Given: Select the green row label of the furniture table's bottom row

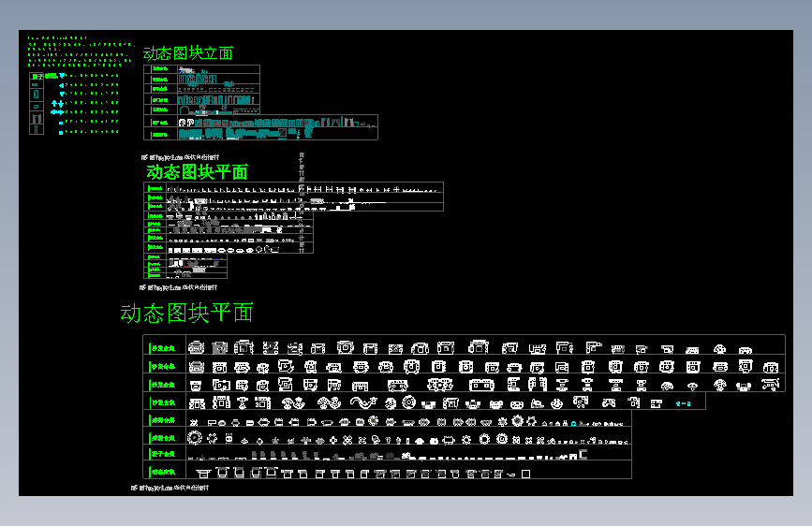Looking at the screenshot, I should click(163, 472).
